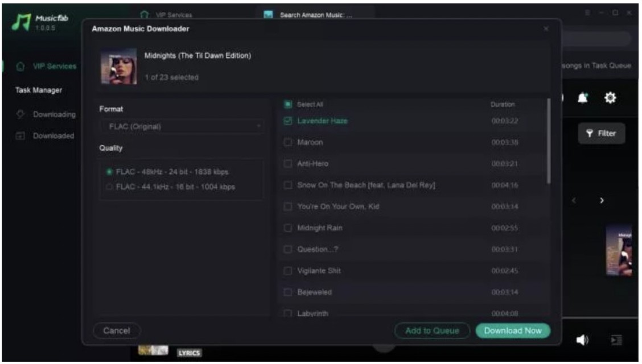Click the Midnight Rain track title
The image size is (642, 364).
[x=320, y=228]
